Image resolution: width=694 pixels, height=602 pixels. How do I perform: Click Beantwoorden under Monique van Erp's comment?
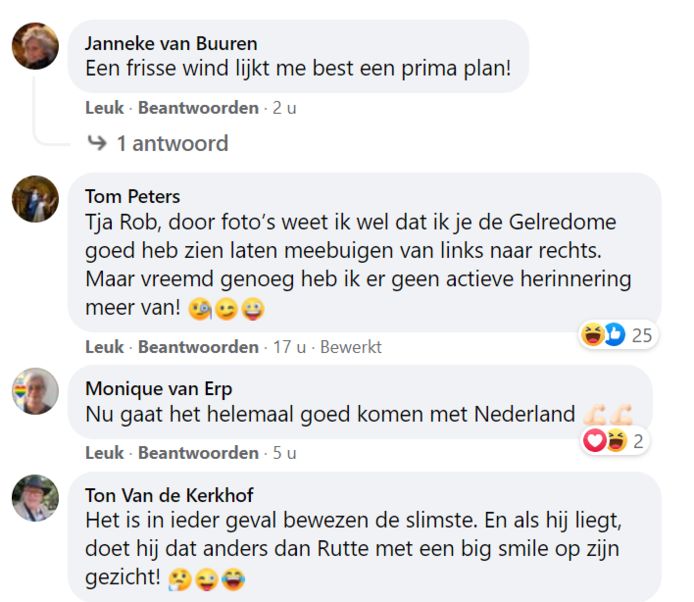pos(198,452)
